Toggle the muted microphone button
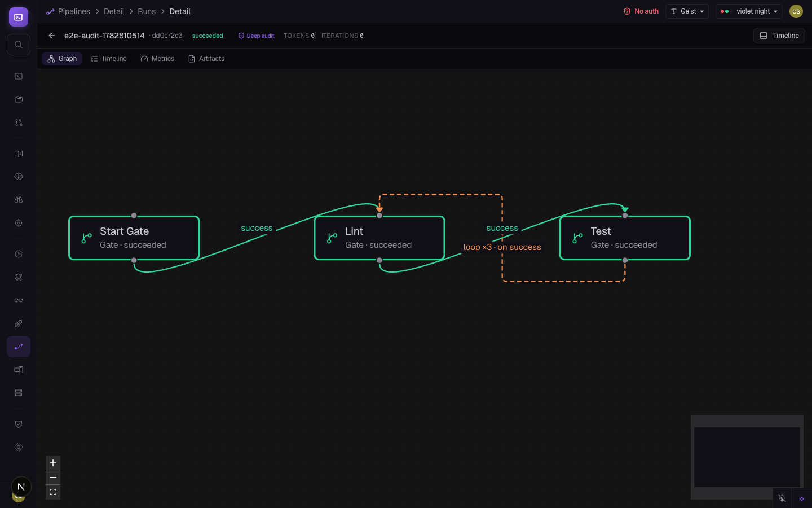 [x=782, y=498]
